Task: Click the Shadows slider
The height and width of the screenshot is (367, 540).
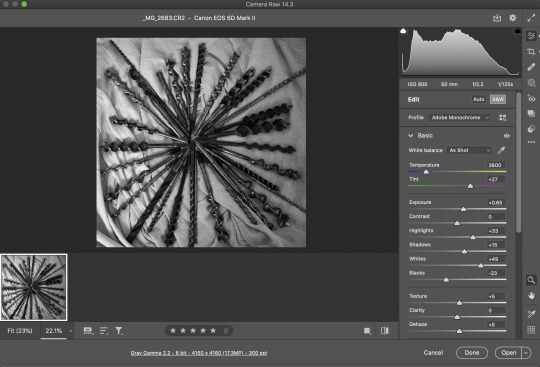Action: tap(457, 251)
